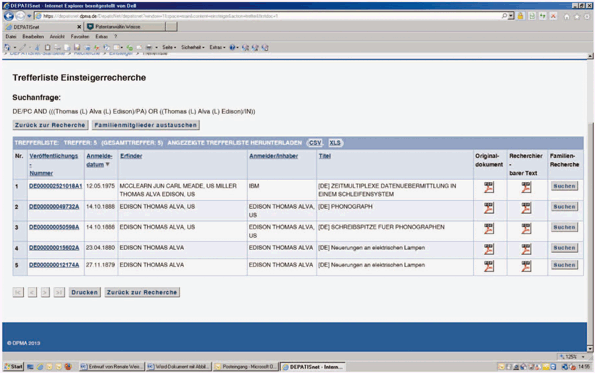Stop loading with red X icon
The height and width of the screenshot is (373, 595).
coord(553,16)
